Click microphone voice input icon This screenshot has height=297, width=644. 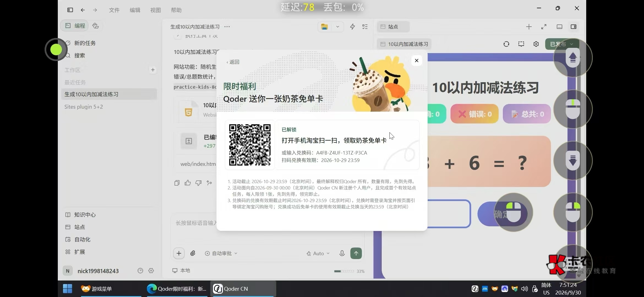pyautogui.click(x=342, y=253)
